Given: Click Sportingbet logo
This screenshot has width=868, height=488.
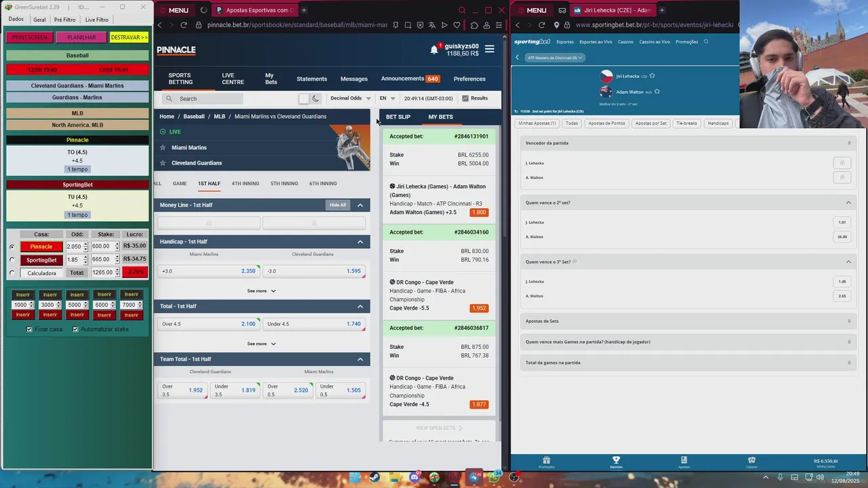Looking at the screenshot, I should pyautogui.click(x=532, y=41).
